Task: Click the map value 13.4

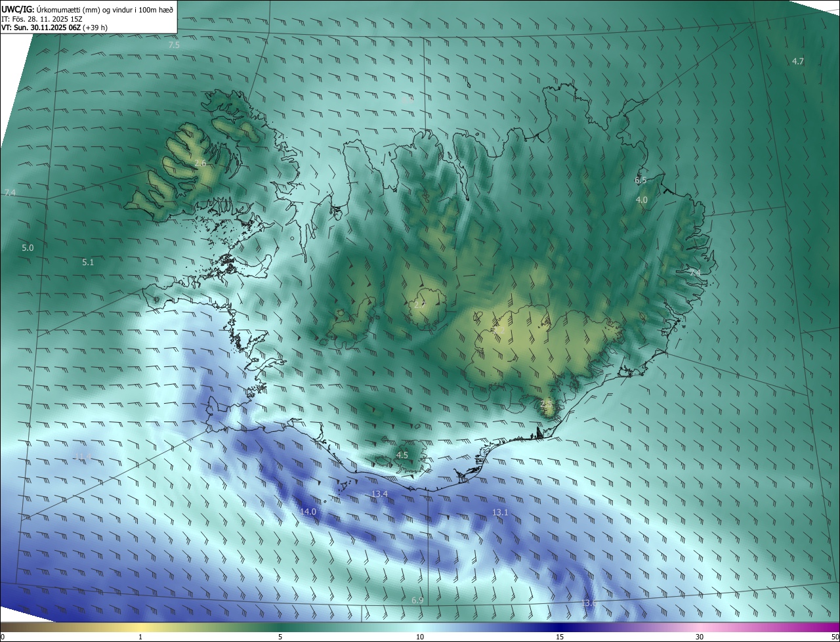Action: click(379, 494)
